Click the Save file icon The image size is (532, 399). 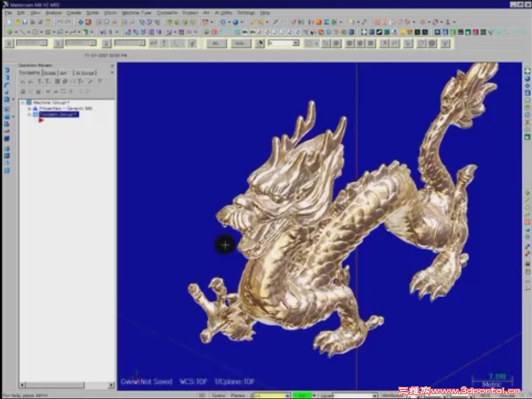25,22
